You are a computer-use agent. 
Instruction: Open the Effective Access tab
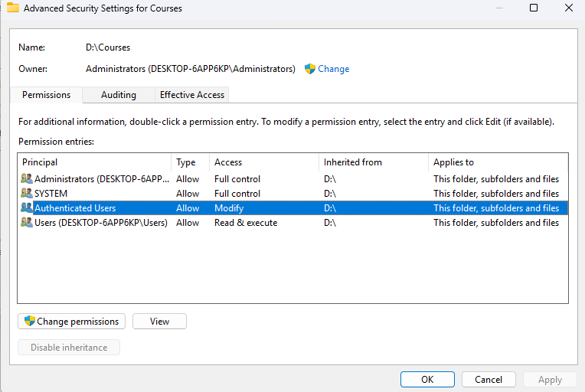click(x=191, y=95)
